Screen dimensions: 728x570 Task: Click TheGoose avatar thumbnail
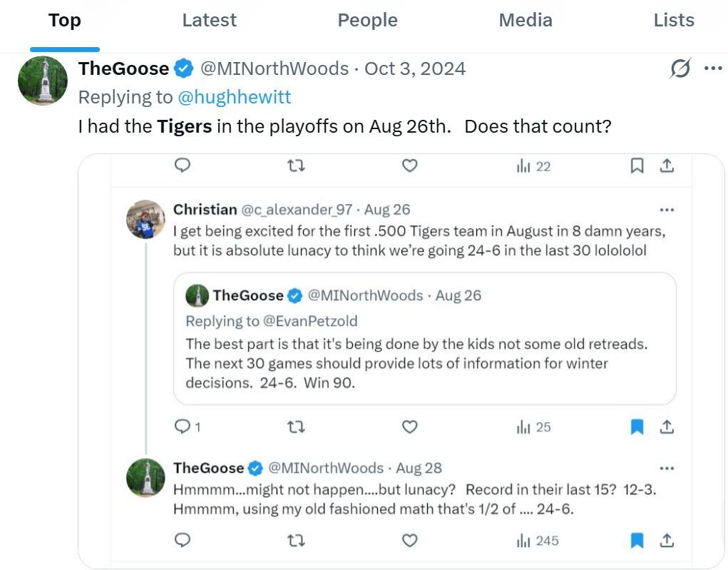pyautogui.click(x=43, y=81)
